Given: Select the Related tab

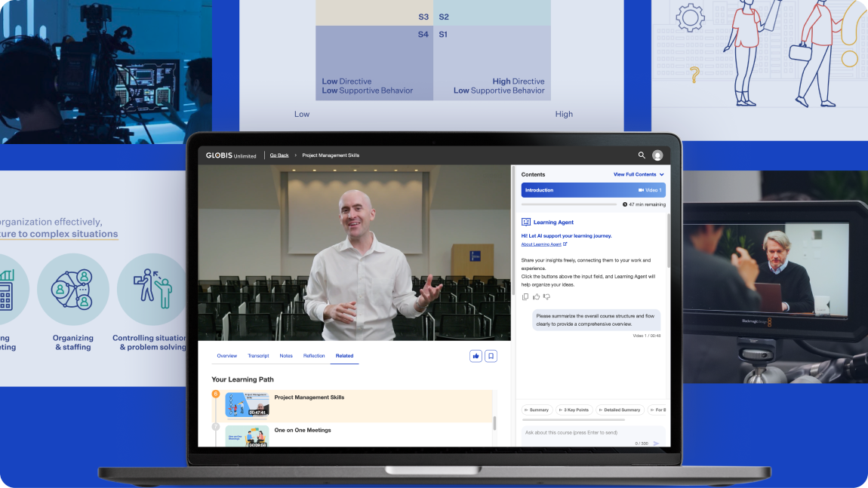Looking at the screenshot, I should coord(344,356).
